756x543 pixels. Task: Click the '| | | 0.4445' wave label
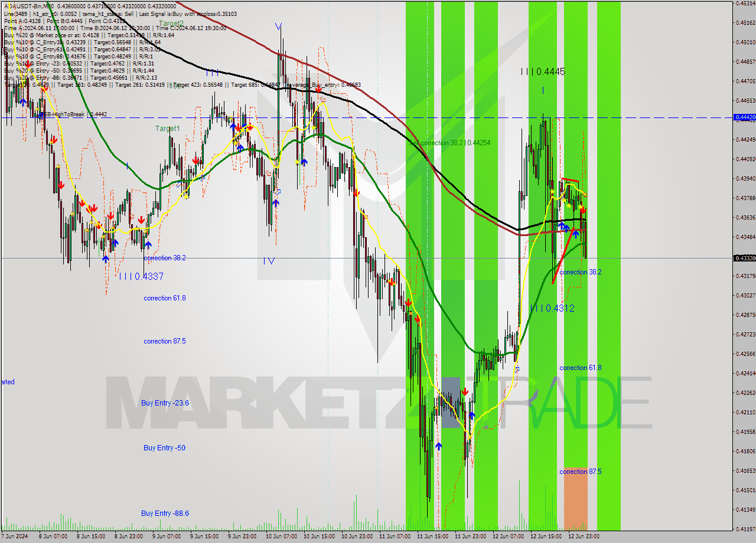tap(543, 71)
